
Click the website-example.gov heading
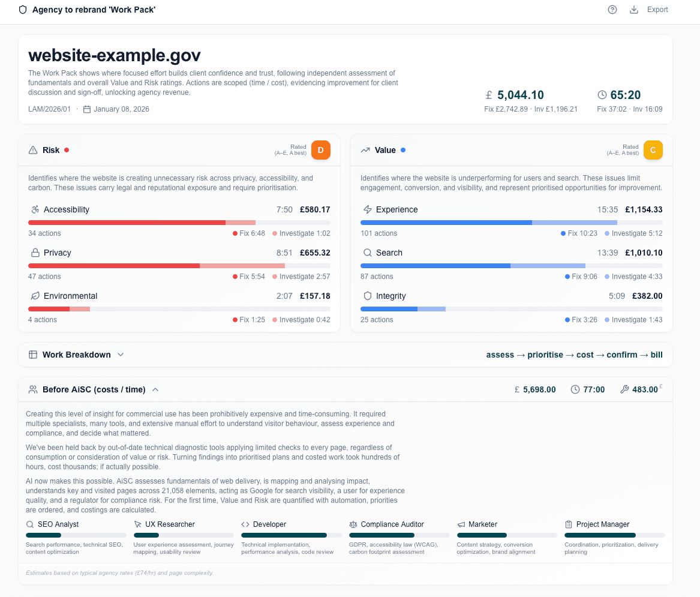[x=115, y=55]
